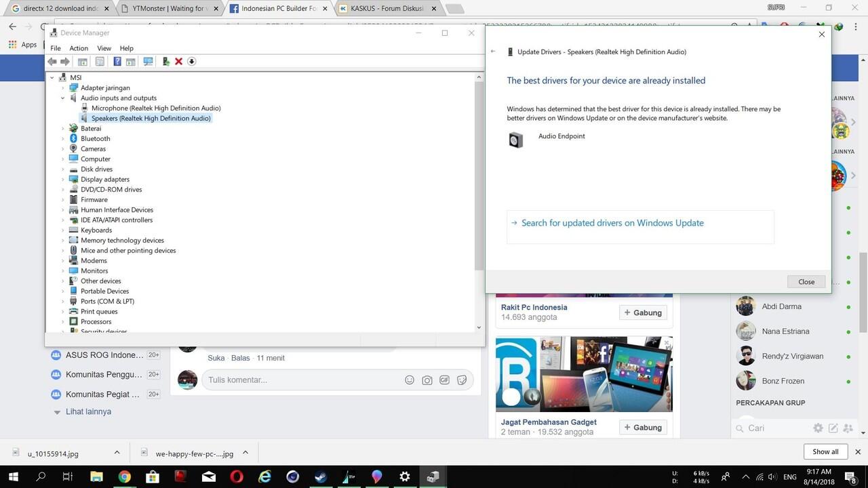Click Show all in the downloads bar

(825, 452)
